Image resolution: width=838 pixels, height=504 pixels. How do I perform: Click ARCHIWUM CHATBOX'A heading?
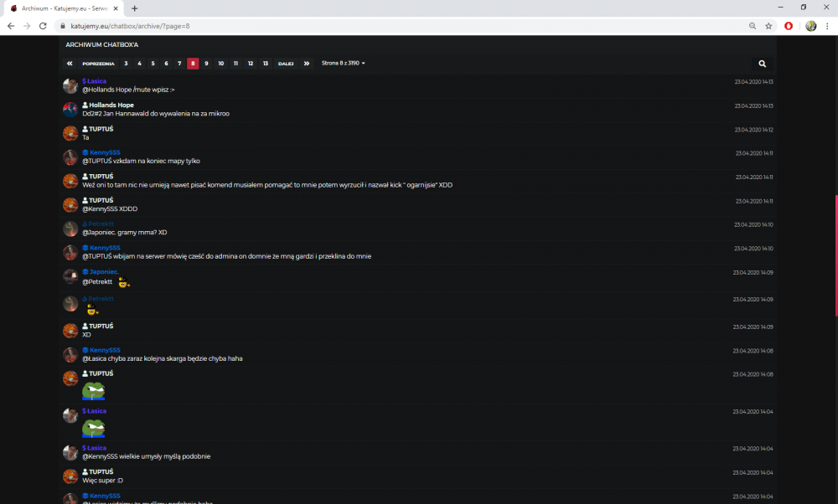click(102, 45)
